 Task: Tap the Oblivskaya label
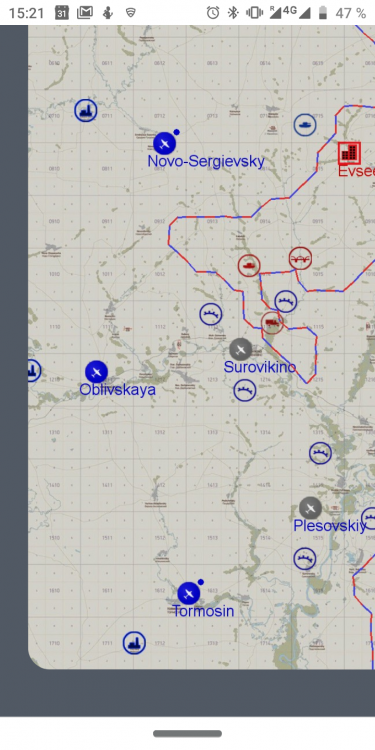pos(118,390)
